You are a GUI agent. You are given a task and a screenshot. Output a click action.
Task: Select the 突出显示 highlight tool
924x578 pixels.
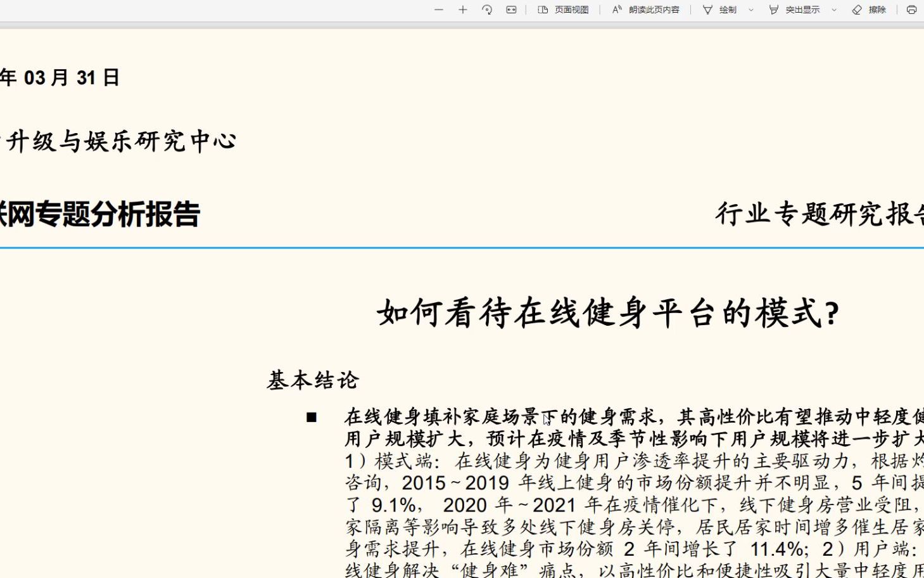coord(795,10)
